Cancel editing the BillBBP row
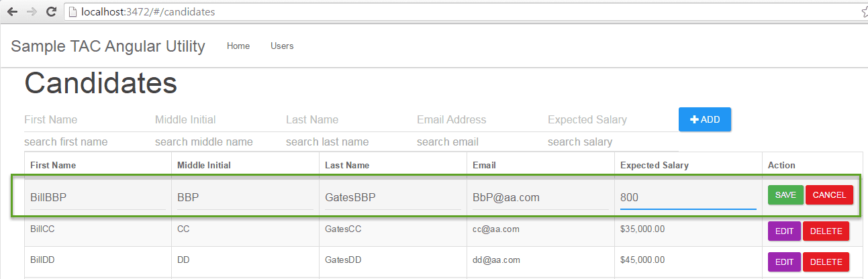The image size is (868, 279). (830, 194)
